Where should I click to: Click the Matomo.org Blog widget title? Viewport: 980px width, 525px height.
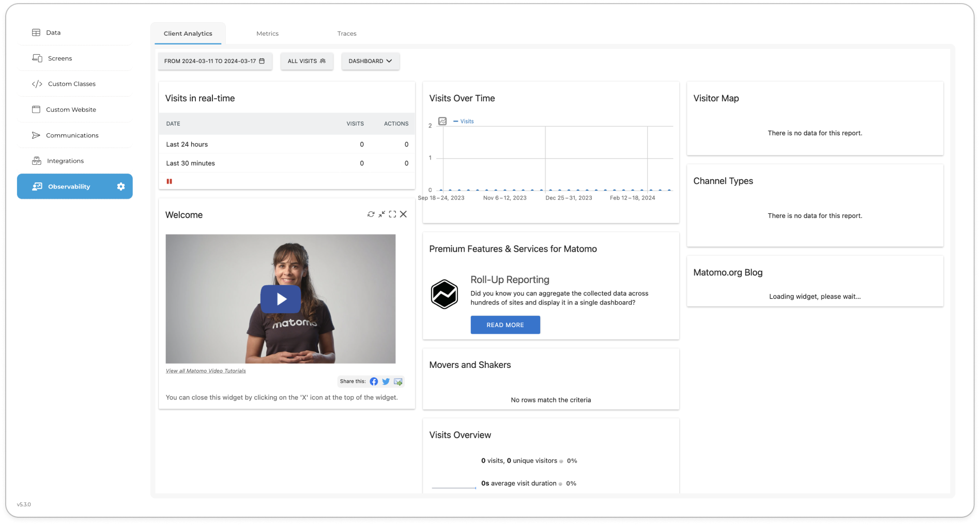728,272
